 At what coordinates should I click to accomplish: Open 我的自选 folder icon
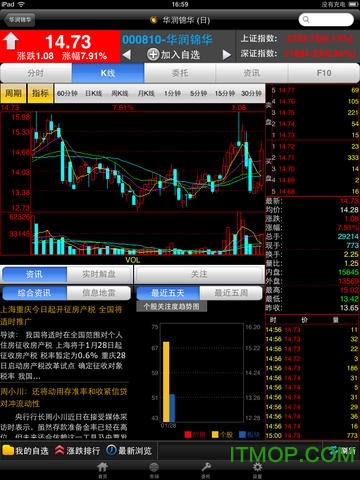8,450
